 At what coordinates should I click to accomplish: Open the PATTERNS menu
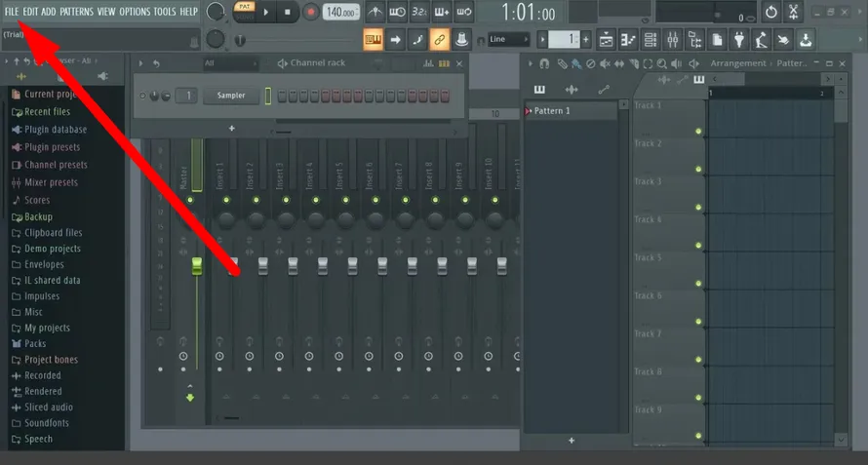(76, 11)
